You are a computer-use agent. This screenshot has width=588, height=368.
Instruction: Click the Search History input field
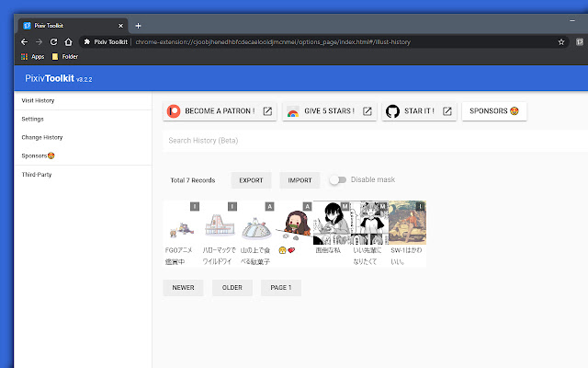[367, 141]
